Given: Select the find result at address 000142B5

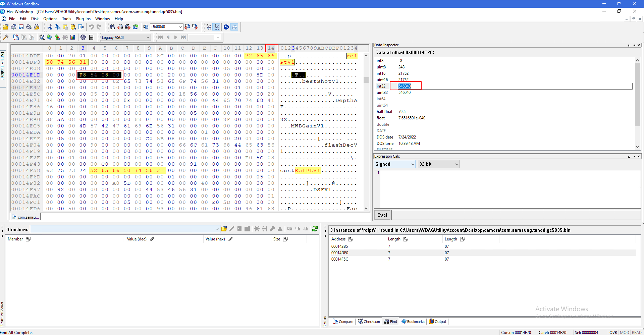Looking at the screenshot, I should pyautogui.click(x=482, y=246).
